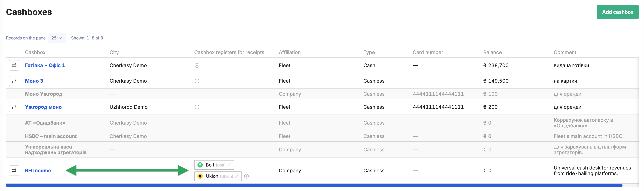Click Comment column header
Image resolution: width=644 pixels, height=191 pixels.
click(x=565, y=52)
